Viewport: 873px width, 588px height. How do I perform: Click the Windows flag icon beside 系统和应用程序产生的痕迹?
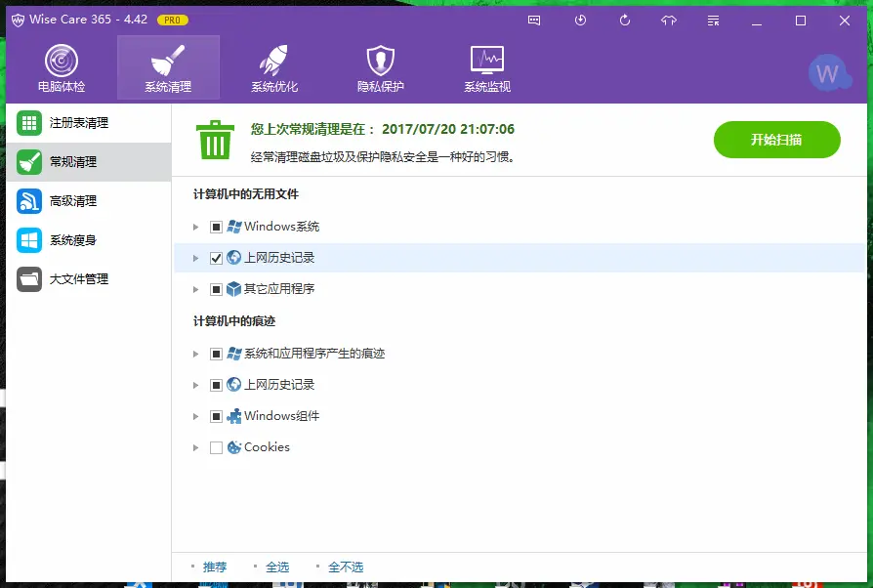(233, 354)
